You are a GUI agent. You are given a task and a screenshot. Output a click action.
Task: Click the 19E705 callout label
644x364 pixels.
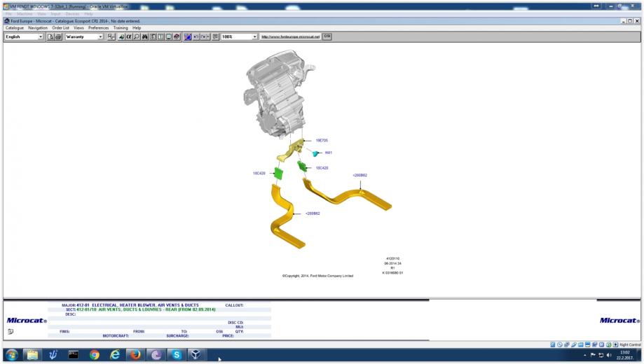322,140
